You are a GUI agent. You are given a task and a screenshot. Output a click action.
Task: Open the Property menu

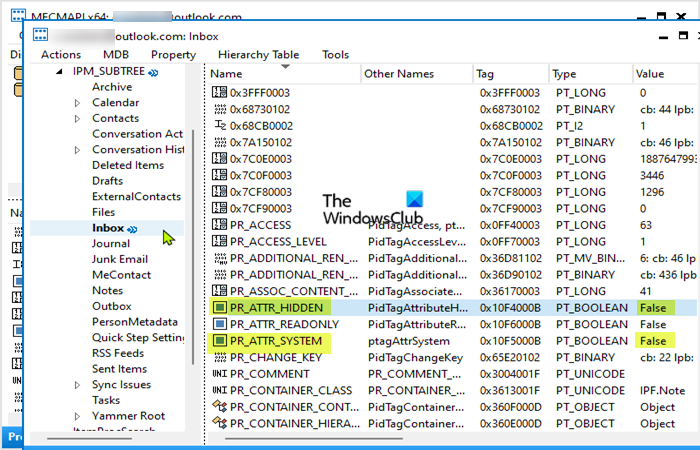click(174, 54)
